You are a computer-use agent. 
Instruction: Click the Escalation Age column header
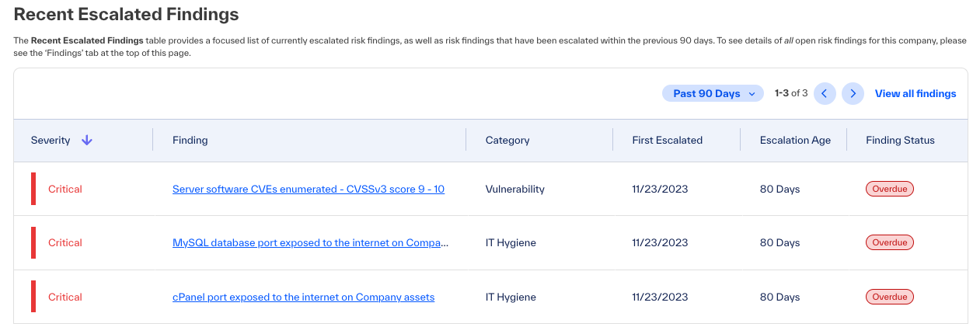[x=795, y=141]
